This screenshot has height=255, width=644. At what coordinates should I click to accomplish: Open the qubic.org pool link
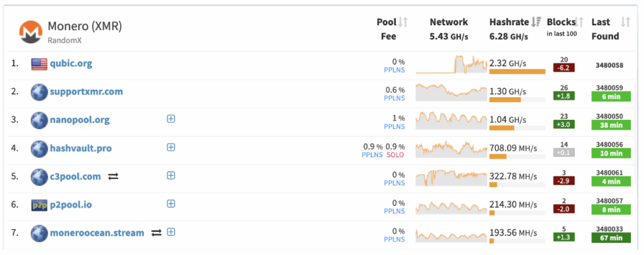point(71,63)
